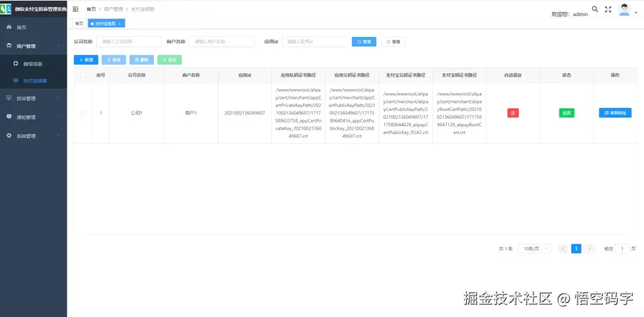
Task: Click the 重置 reset button
Action: [394, 42]
